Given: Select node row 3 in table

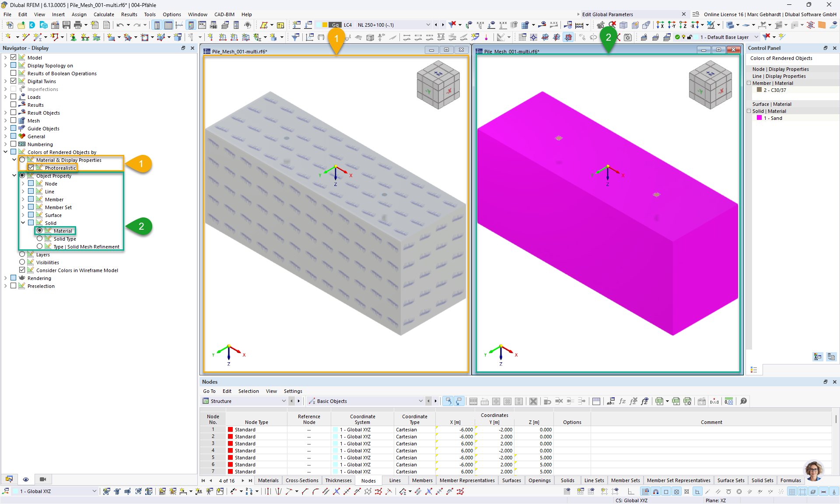Looking at the screenshot, I should pos(213,444).
